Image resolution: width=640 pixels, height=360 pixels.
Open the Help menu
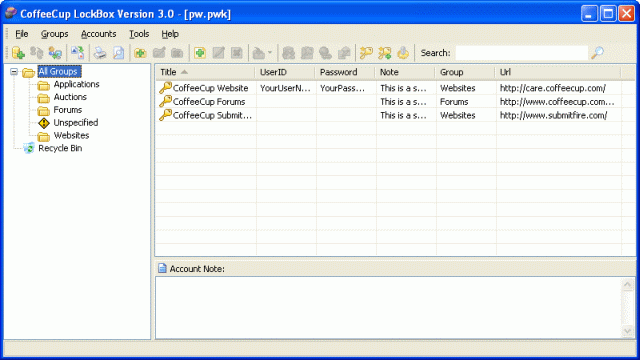tap(170, 34)
